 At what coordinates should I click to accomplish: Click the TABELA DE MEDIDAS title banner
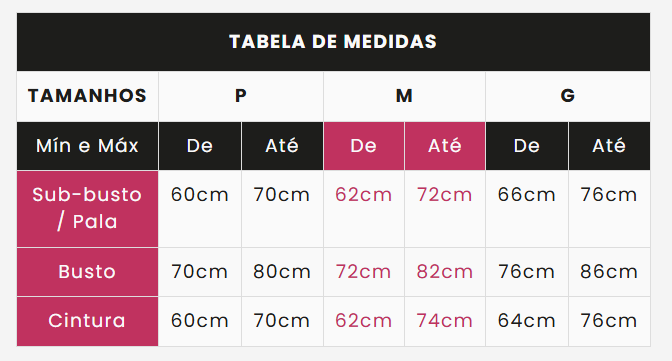[333, 42]
